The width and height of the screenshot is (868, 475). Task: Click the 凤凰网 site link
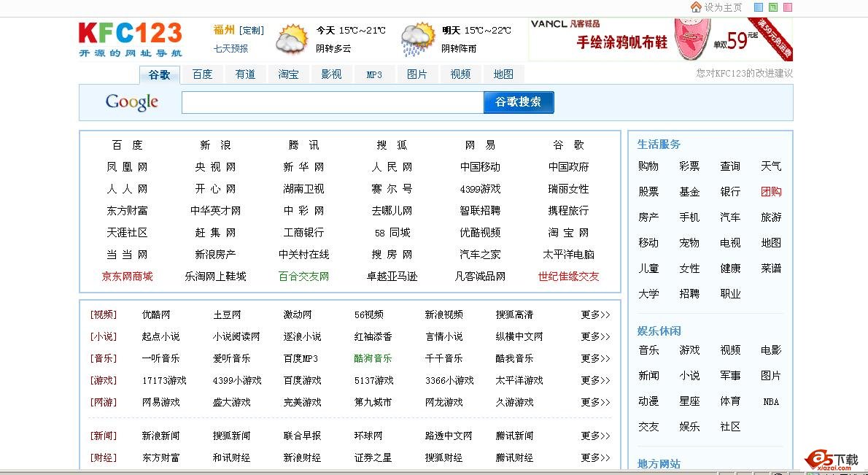point(128,166)
